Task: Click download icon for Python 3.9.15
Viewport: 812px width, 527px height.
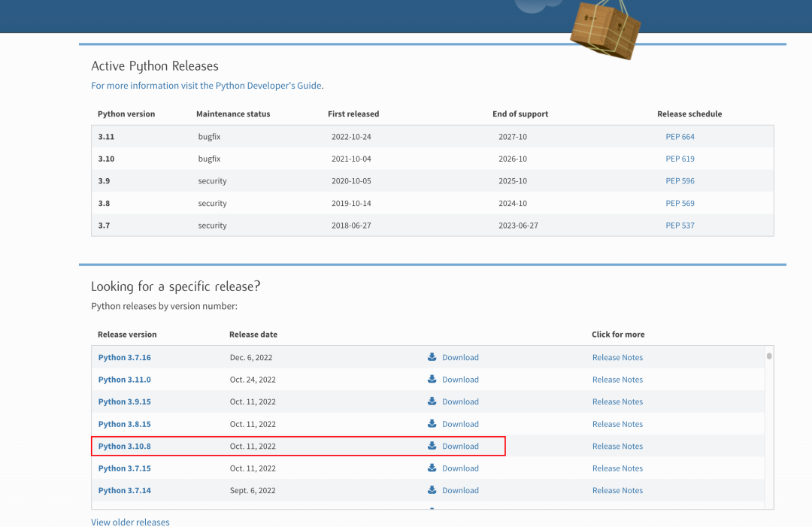Action: (x=432, y=401)
